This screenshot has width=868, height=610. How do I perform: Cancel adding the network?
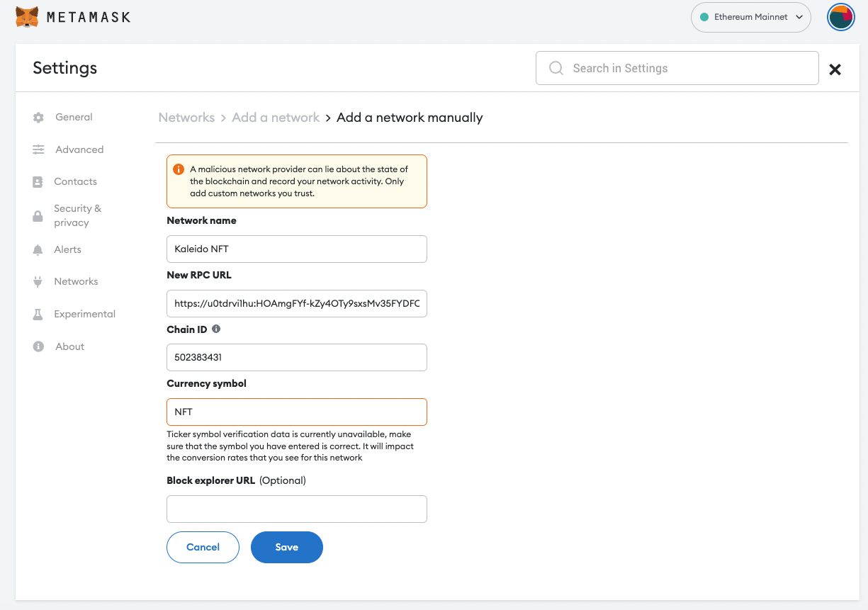tap(203, 547)
